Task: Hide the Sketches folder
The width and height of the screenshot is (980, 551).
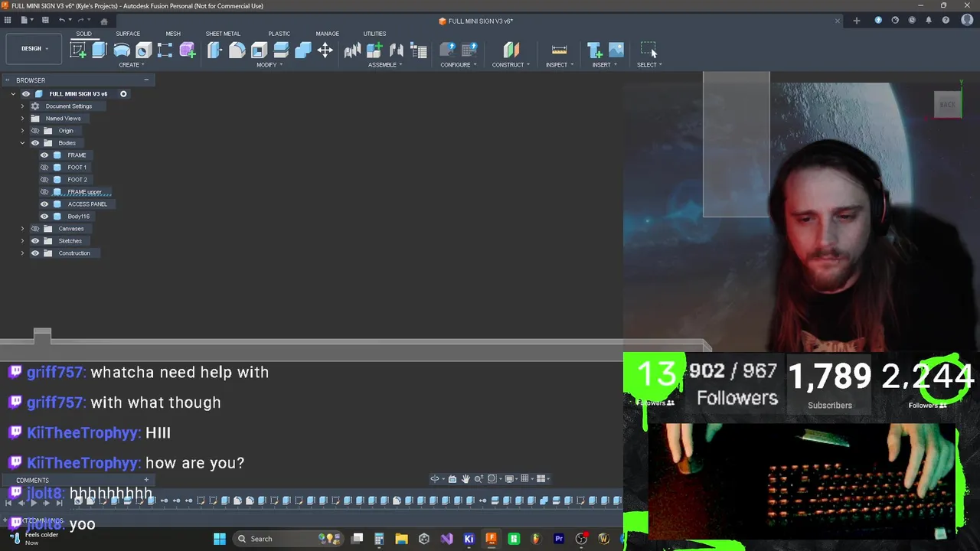Action: [35, 241]
